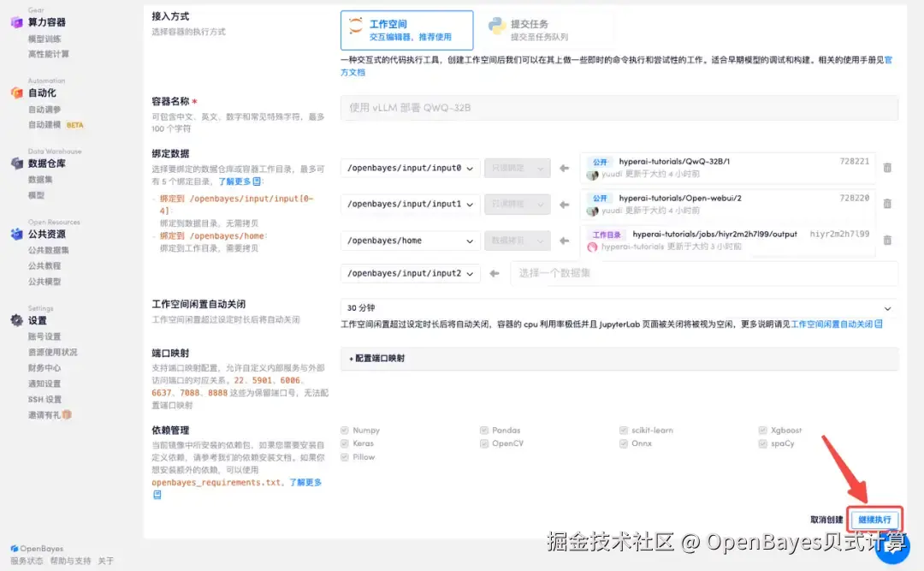Viewport: 924px width, 571px height.
Task: Go to SSH 设置 in sidebar
Action: tap(44, 399)
